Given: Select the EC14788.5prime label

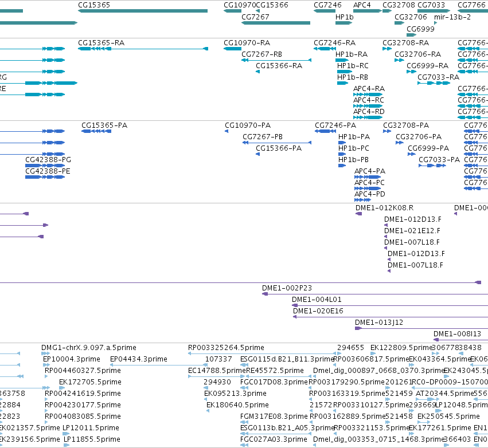Looking at the screenshot, I should coord(217,371).
